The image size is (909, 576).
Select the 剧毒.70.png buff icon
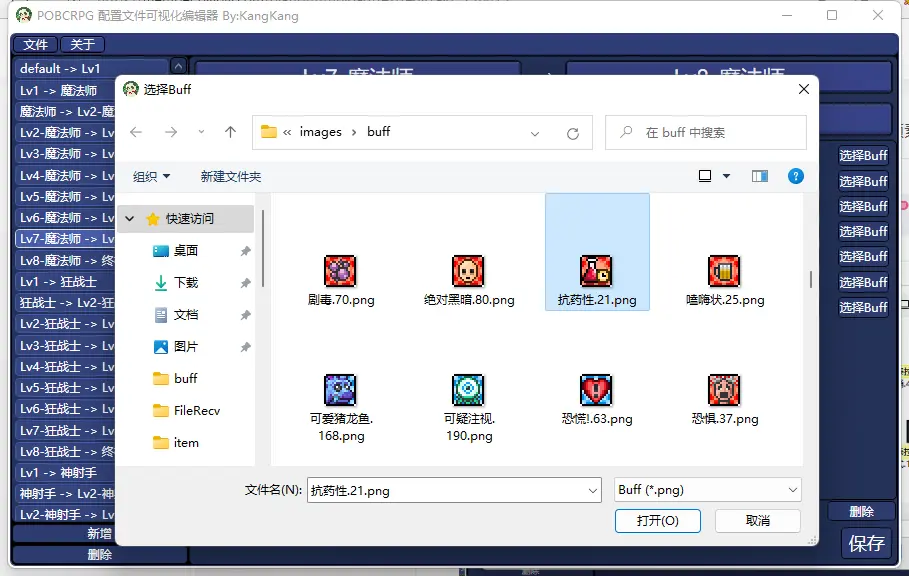tap(340, 271)
